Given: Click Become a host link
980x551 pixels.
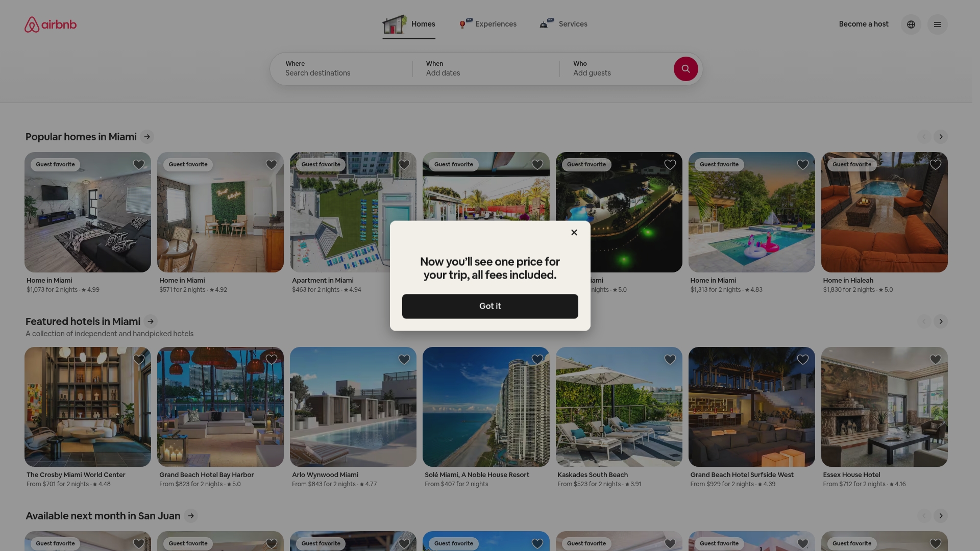Looking at the screenshot, I should (x=864, y=24).
